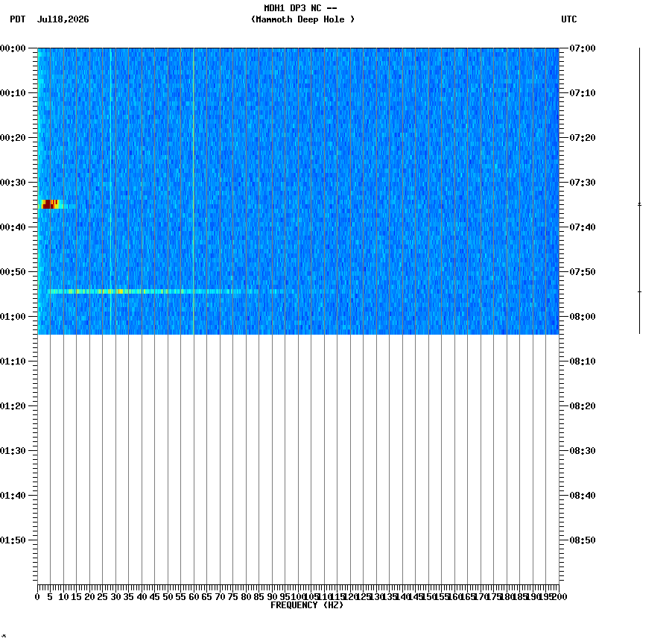The height and width of the screenshot is (644, 672).
Task: Click the 00:10 PDT time label
Action: (x=13, y=93)
